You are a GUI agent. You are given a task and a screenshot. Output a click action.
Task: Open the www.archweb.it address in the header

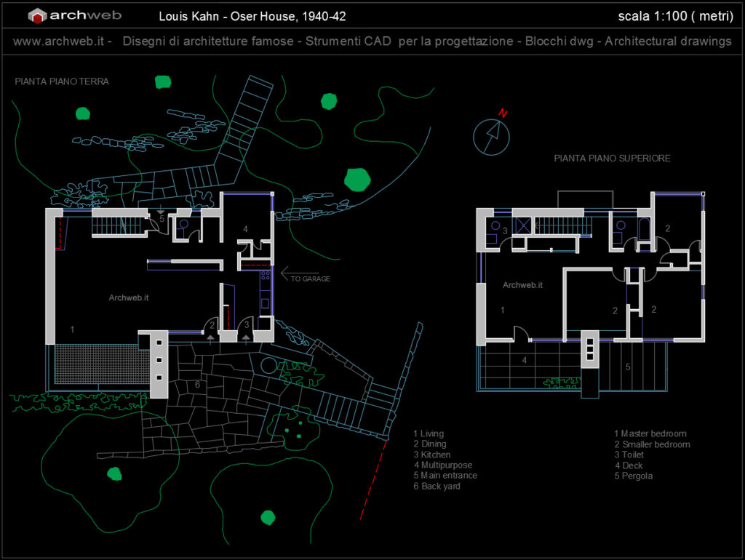pyautogui.click(x=58, y=41)
